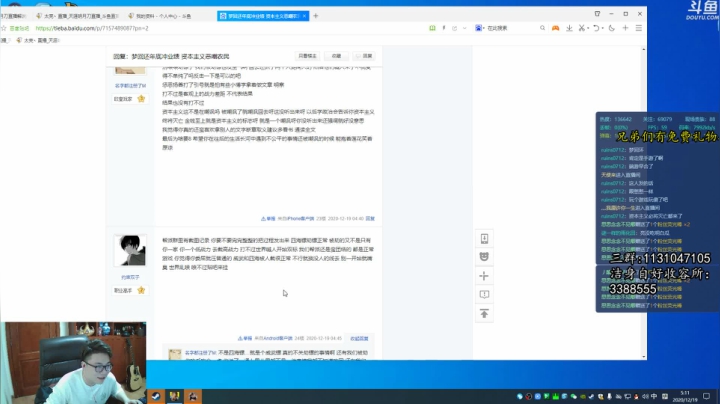
Task: Open the Douyu live bookmark in bookmarks bar
Action: pos(38,40)
